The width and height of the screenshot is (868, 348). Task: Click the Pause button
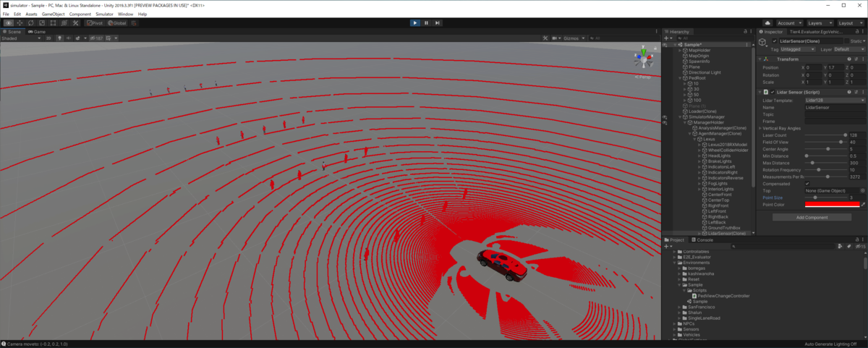[426, 23]
